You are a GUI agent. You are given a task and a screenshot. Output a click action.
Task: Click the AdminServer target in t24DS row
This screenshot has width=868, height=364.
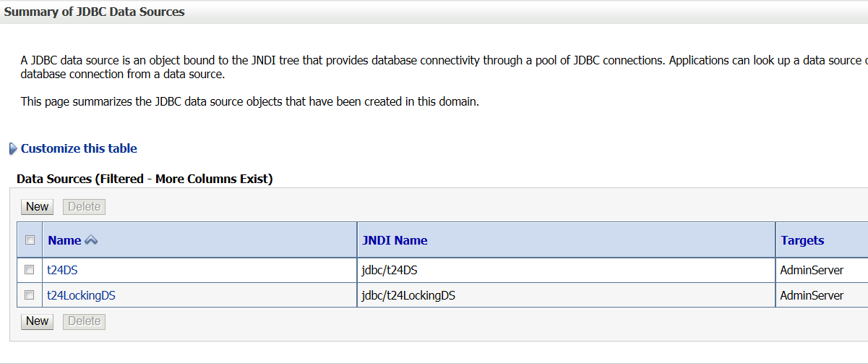coord(812,270)
